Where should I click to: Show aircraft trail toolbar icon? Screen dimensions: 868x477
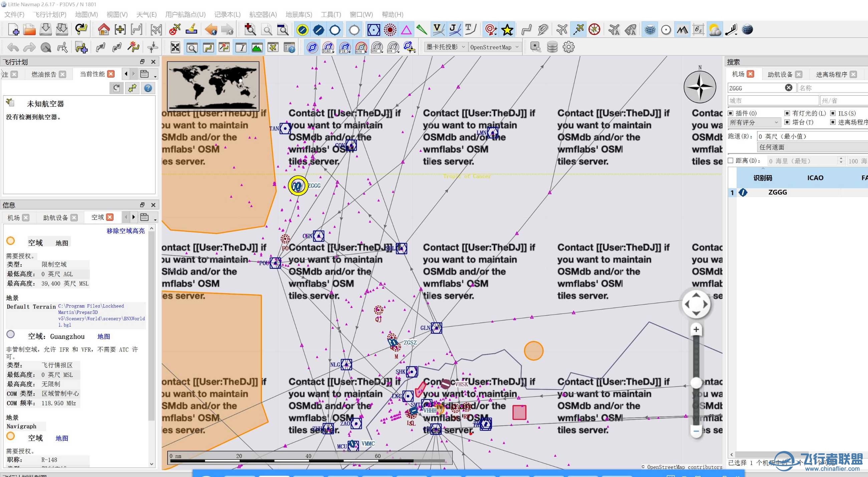pos(579,30)
